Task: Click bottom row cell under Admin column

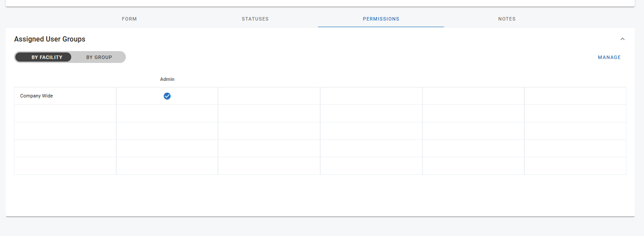Action: (167, 166)
